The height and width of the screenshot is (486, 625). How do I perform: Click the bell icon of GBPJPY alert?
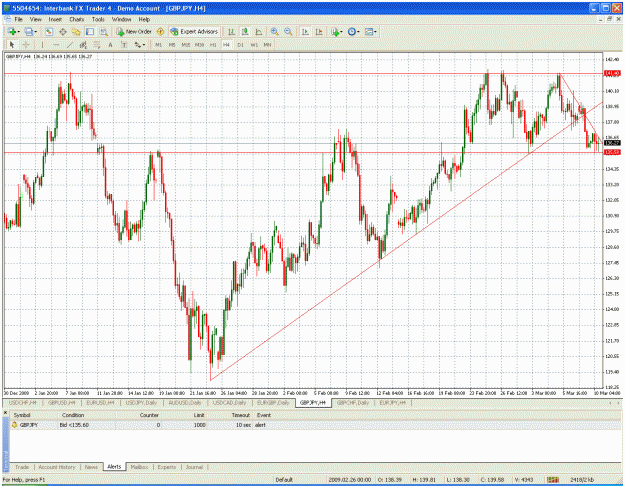14,425
